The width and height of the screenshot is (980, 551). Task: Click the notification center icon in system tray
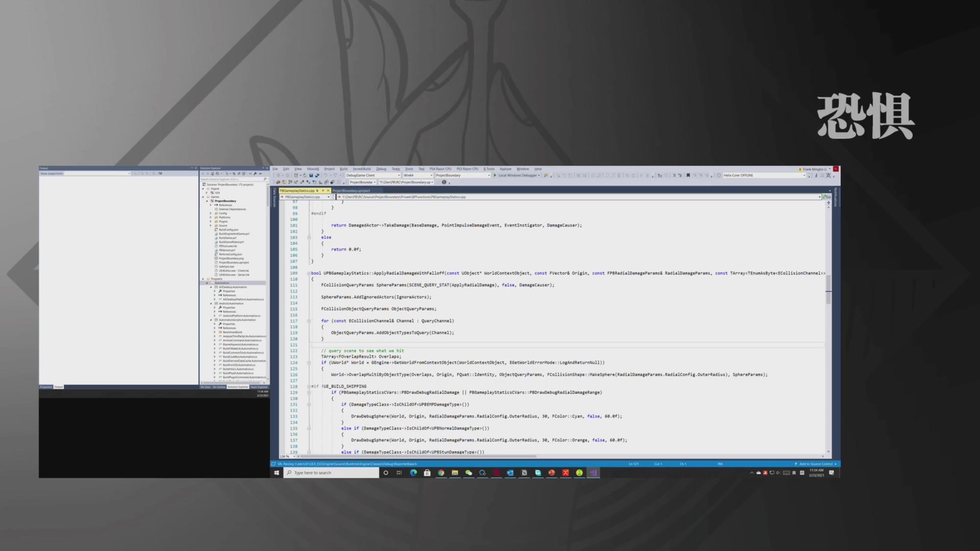point(832,473)
